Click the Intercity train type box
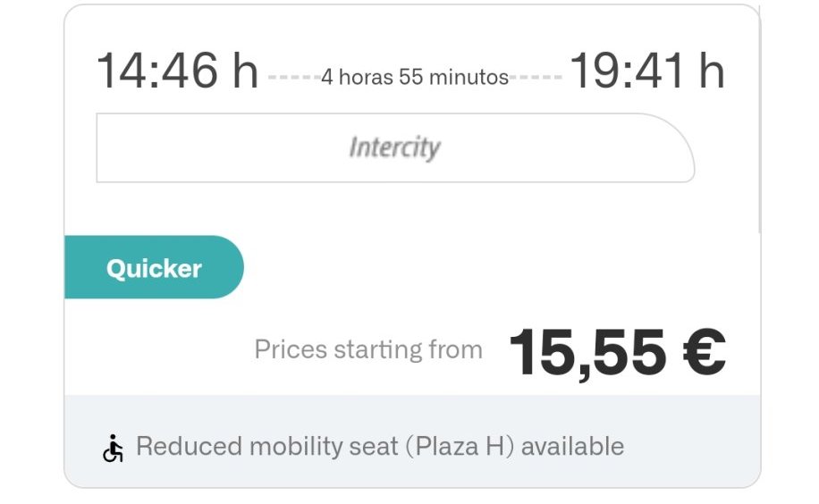The height and width of the screenshot is (504, 819). pyautogui.click(x=394, y=147)
